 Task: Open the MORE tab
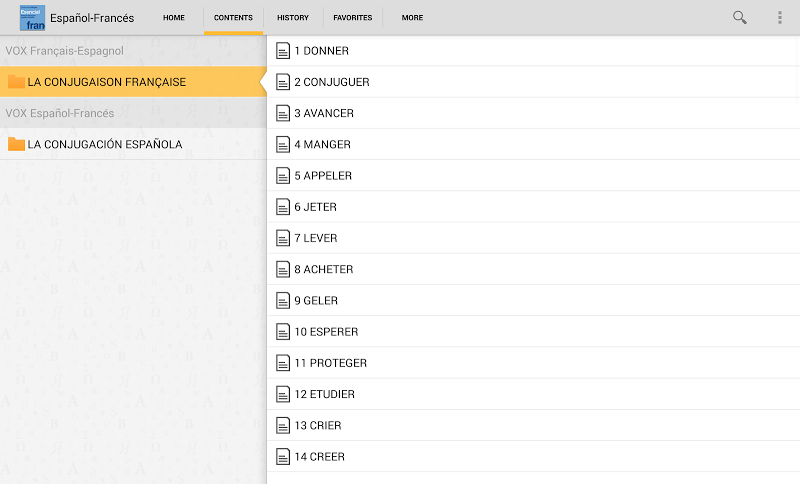point(412,17)
